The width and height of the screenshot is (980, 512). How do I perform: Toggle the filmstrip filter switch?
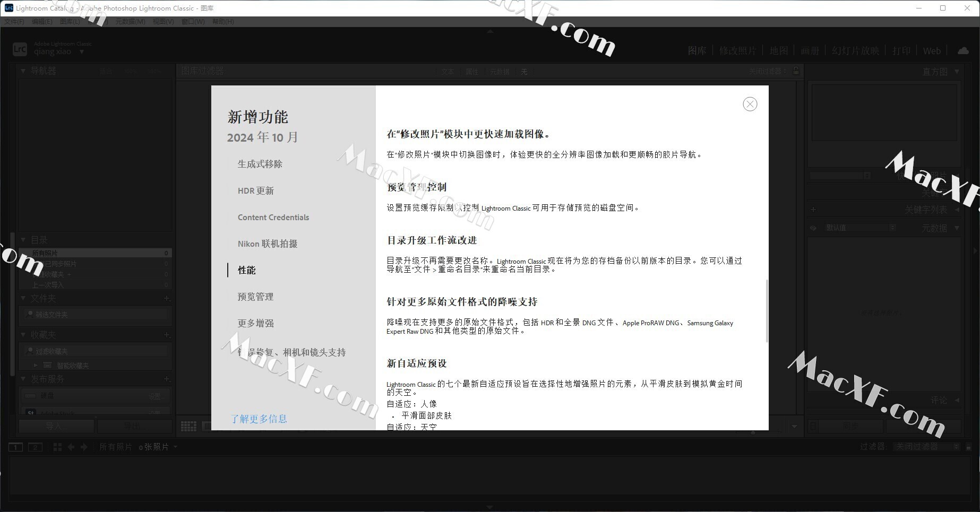pos(968,447)
